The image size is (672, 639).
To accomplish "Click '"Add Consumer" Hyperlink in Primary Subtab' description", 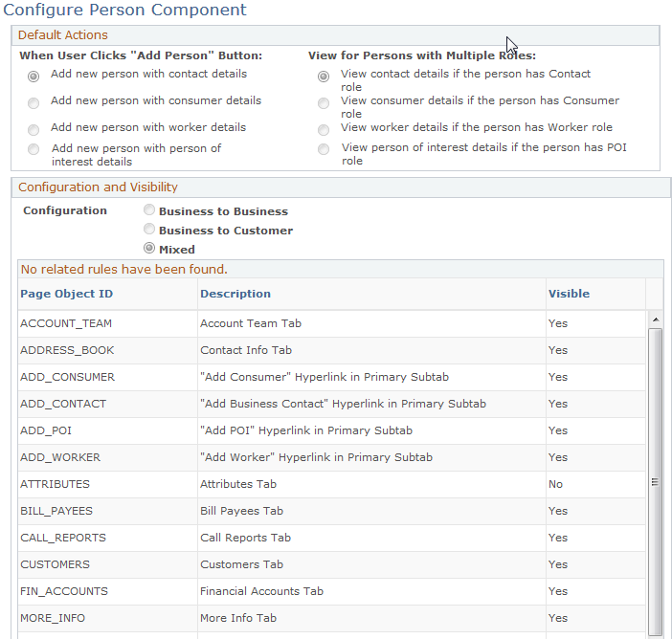I will (325, 377).
